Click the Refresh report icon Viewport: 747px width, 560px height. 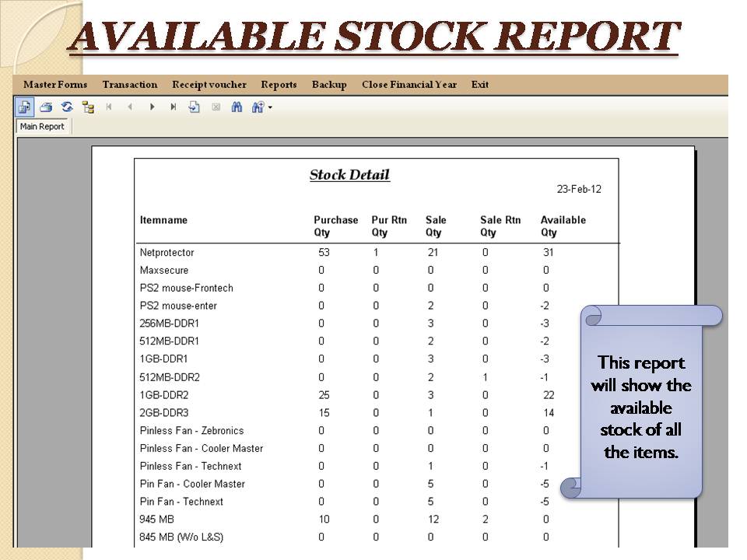[x=67, y=107]
